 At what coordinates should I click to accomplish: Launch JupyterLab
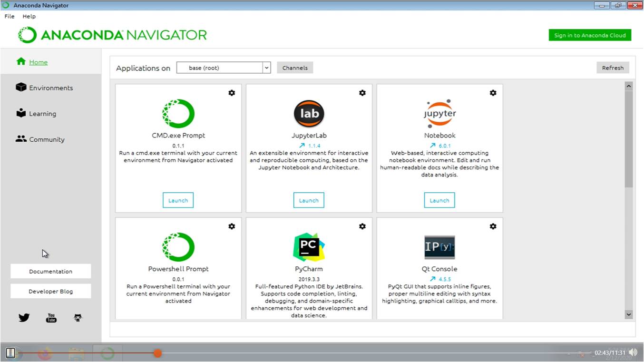309,200
